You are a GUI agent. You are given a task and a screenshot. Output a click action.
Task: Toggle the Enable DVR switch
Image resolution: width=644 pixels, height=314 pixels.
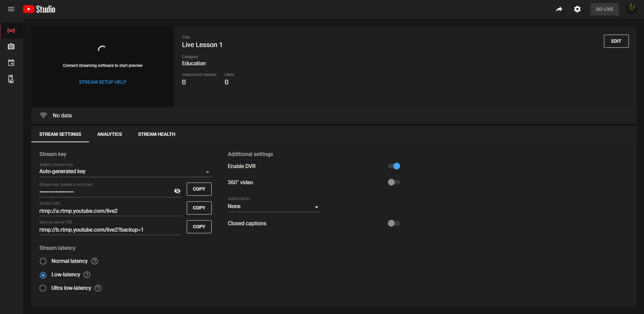[x=394, y=166]
